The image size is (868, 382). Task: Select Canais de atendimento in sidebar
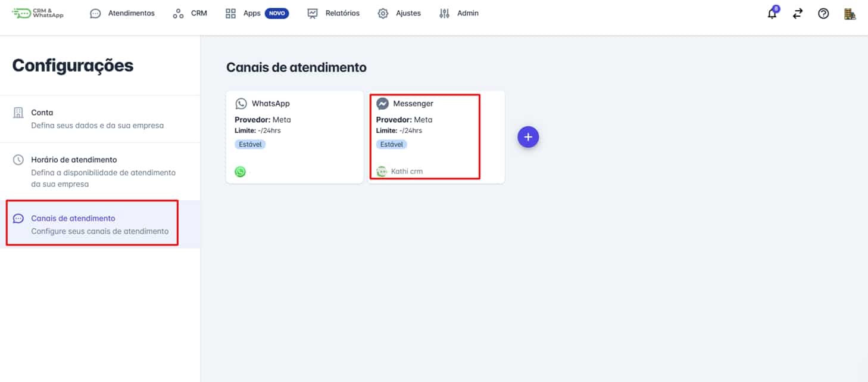click(x=100, y=224)
